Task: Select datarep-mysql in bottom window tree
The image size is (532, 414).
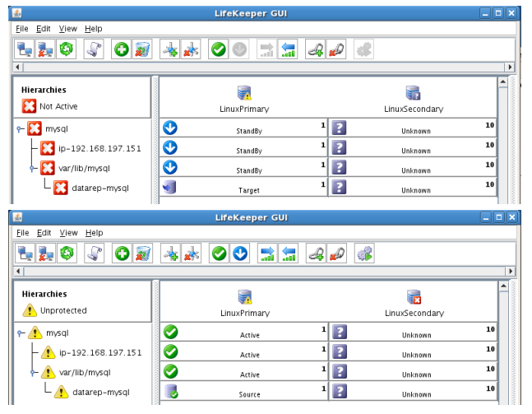Action: pos(101,393)
